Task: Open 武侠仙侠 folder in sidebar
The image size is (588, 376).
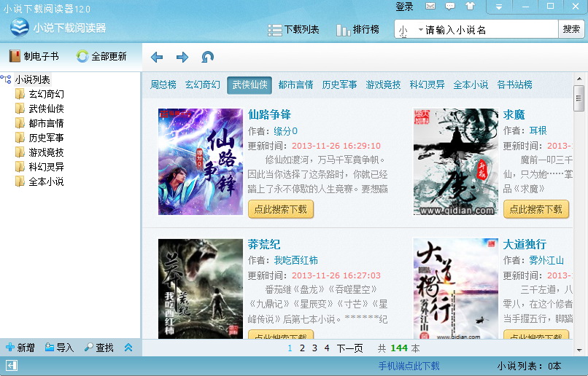Action: (46, 109)
